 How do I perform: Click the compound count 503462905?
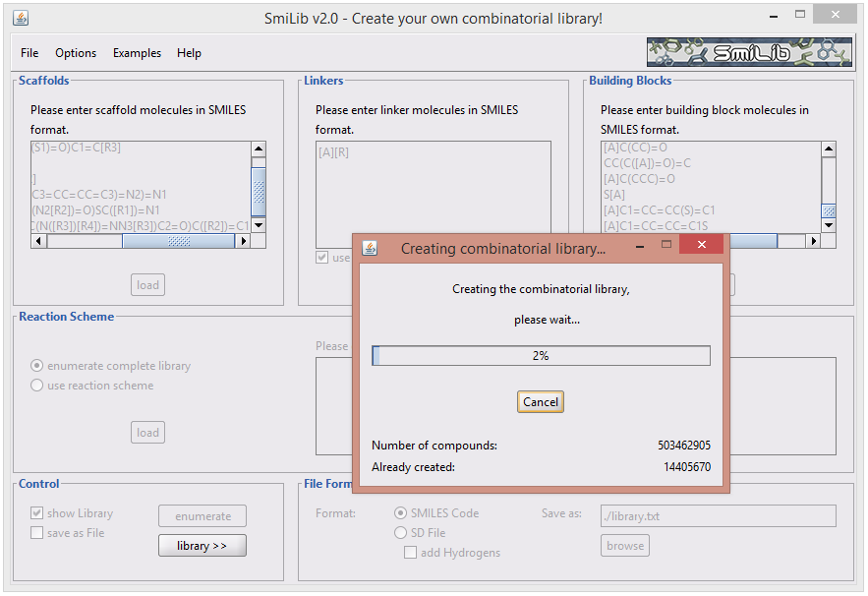(x=683, y=446)
